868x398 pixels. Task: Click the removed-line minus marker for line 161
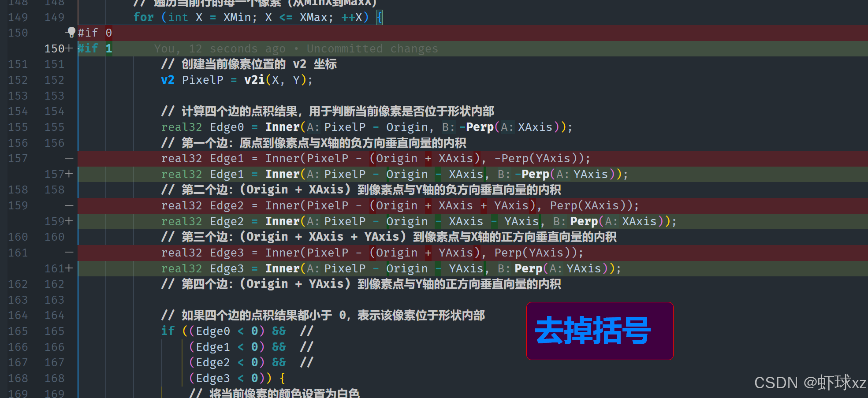pos(69,252)
